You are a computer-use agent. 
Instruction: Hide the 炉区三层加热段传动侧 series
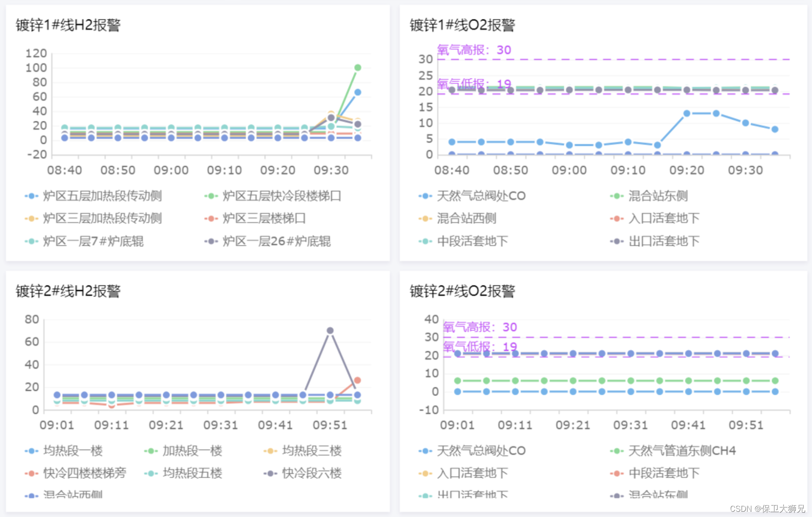93,218
